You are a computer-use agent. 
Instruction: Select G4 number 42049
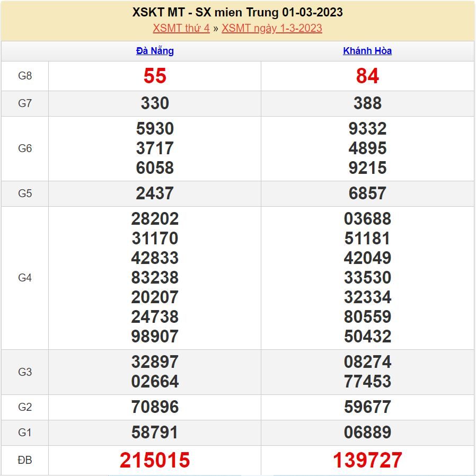(x=367, y=258)
